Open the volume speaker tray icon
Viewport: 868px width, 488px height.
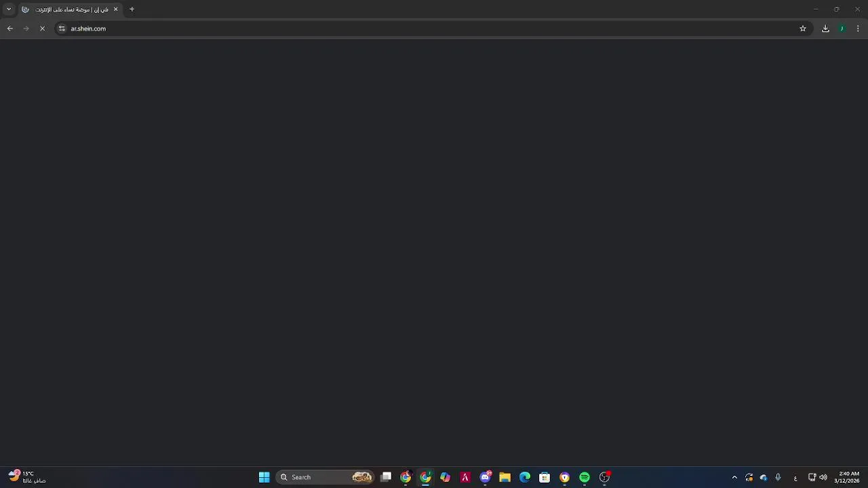823,477
